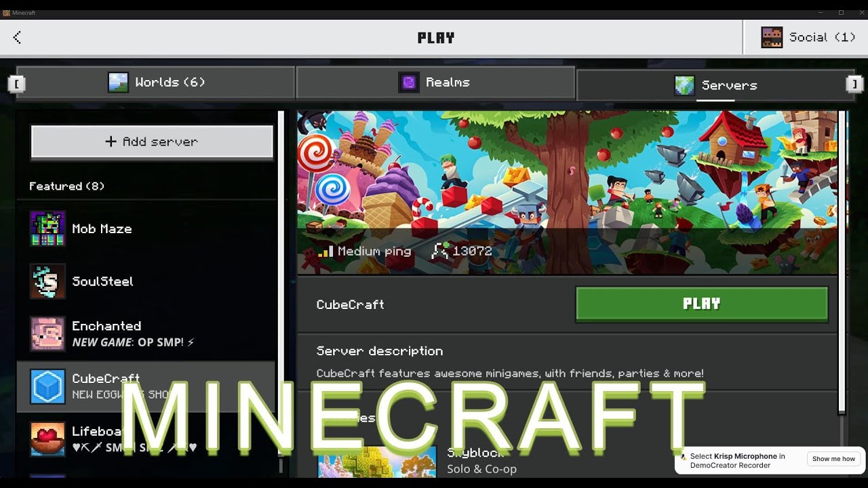
Task: Click the Minecraft window title icon
Action: (6, 13)
